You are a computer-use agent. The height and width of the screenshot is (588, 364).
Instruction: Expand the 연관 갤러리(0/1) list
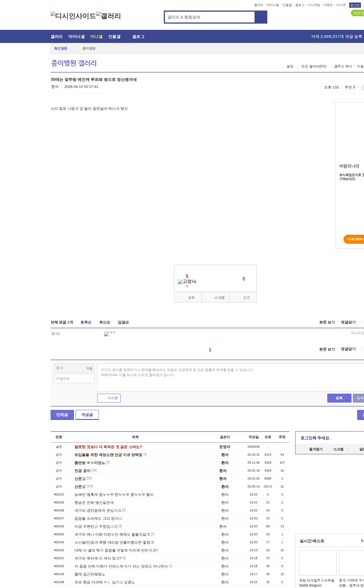[x=313, y=66]
